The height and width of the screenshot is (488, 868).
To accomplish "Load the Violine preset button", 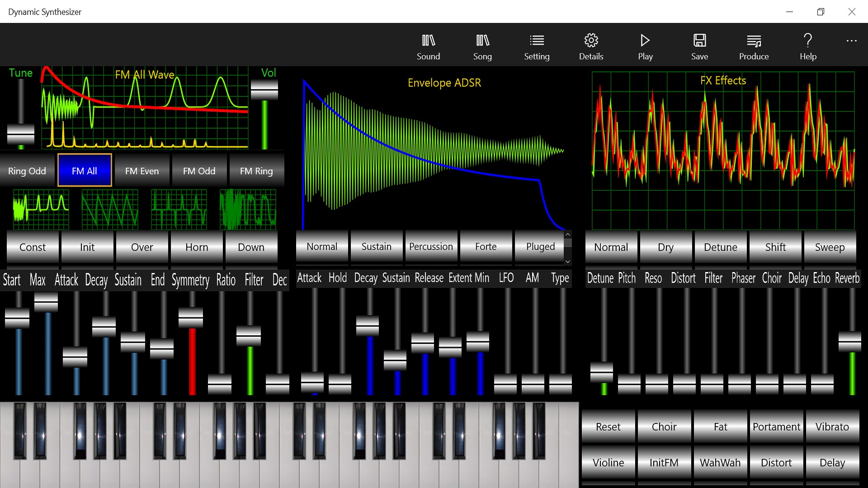I will 608,462.
